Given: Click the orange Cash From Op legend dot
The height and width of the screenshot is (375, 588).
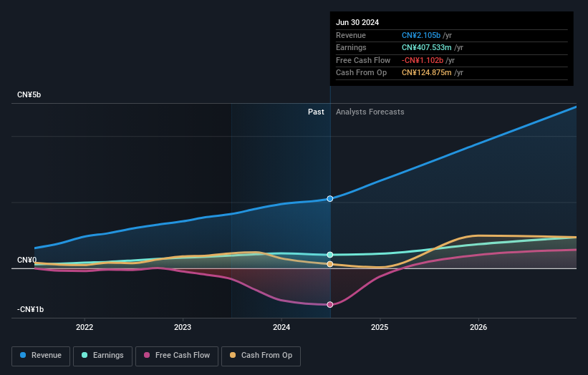Looking at the screenshot, I should [x=233, y=355].
